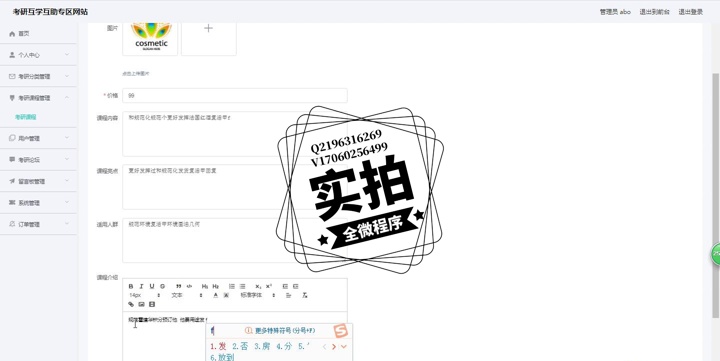The height and width of the screenshot is (361, 720).
Task: Click into the 课程内容 text area
Action: tap(235, 134)
